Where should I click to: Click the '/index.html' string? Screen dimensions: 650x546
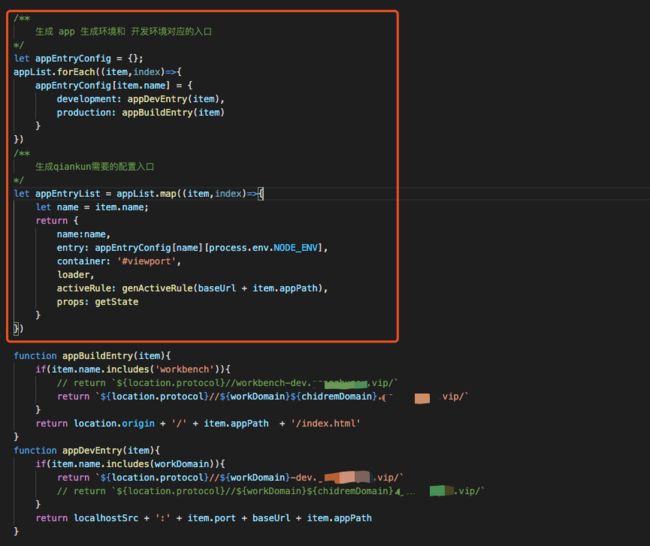(325, 424)
